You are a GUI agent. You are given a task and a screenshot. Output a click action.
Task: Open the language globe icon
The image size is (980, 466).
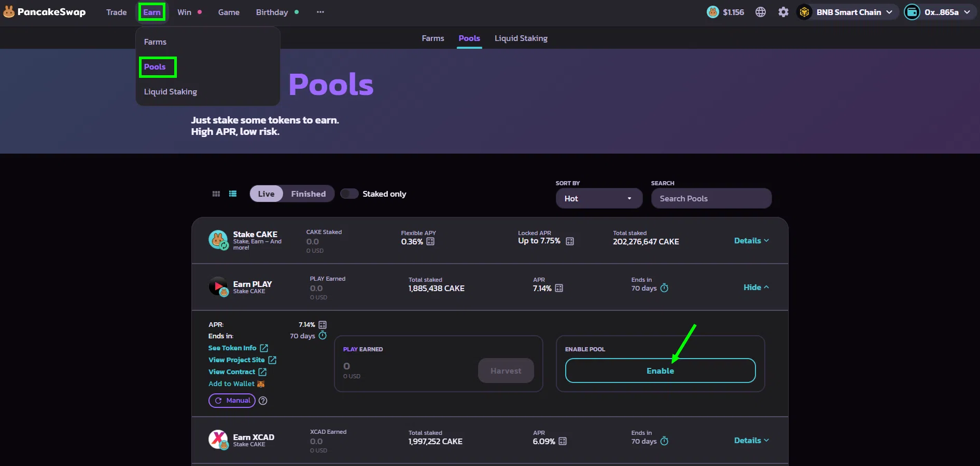point(761,12)
